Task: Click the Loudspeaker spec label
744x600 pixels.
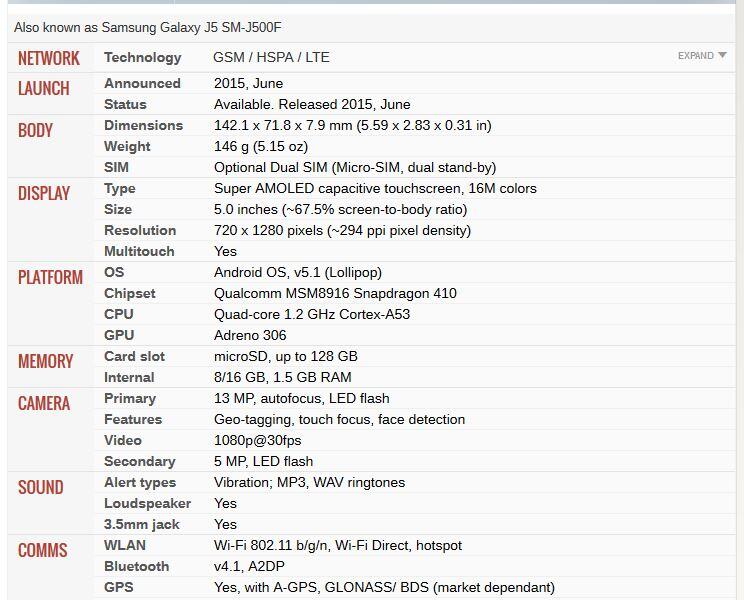Action: tap(148, 503)
